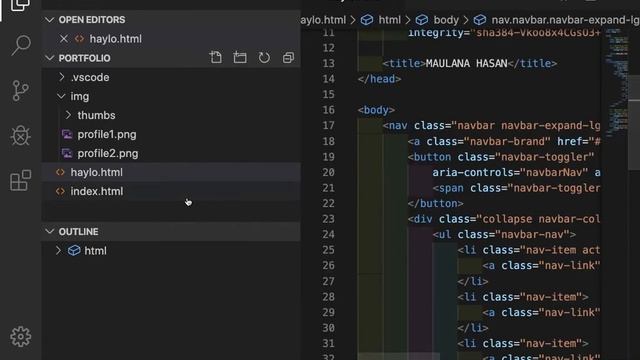The image size is (640, 360).
Task: Open the Source Control view
Action: pos(20,90)
